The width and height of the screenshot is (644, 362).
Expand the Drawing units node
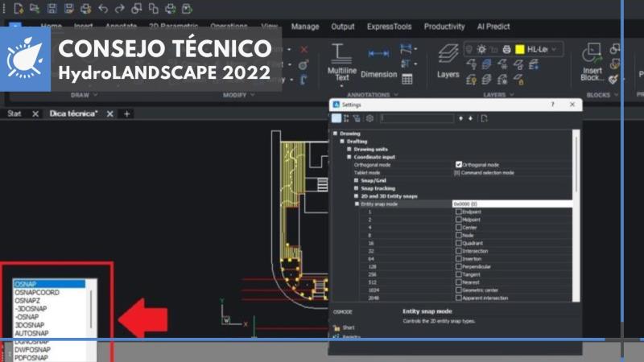(x=349, y=149)
